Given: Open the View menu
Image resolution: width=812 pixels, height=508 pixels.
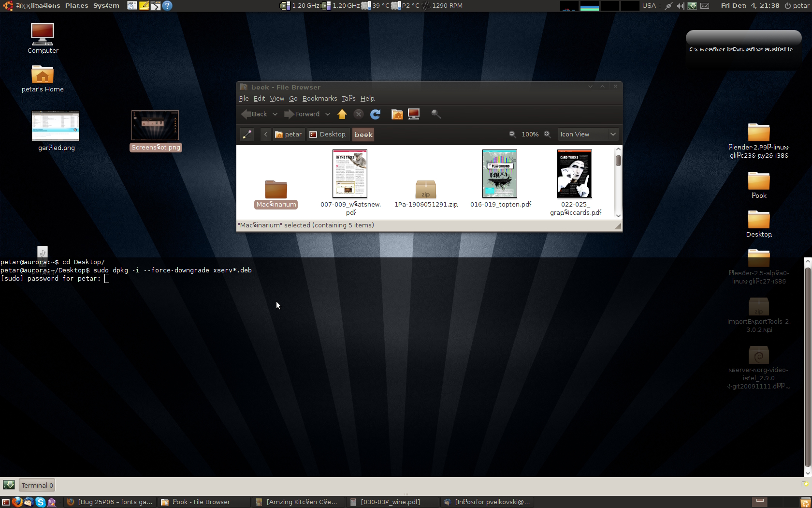Looking at the screenshot, I should pos(277,99).
